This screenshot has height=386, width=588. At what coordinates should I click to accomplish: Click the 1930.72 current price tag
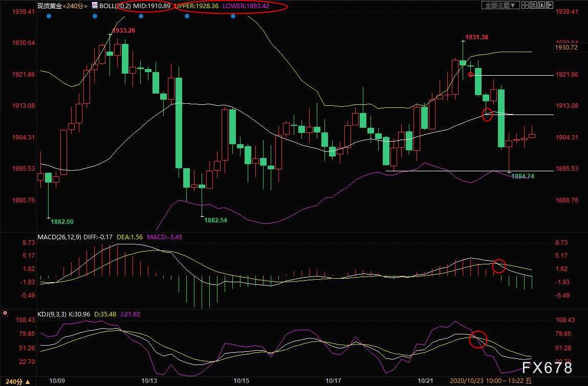(566, 47)
